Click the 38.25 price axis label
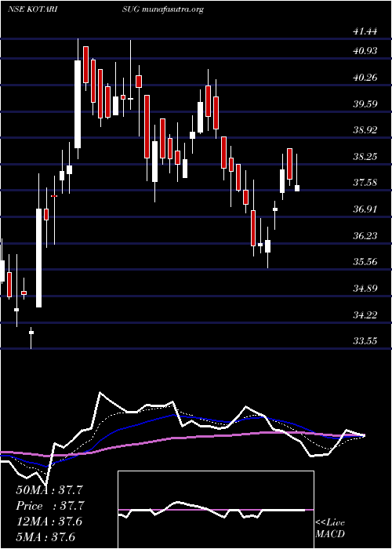This screenshot has height=549, width=392. (x=365, y=157)
